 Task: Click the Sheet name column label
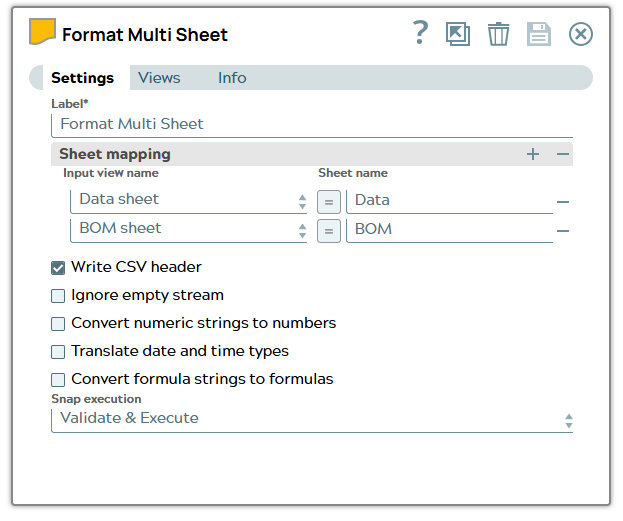[x=353, y=173]
